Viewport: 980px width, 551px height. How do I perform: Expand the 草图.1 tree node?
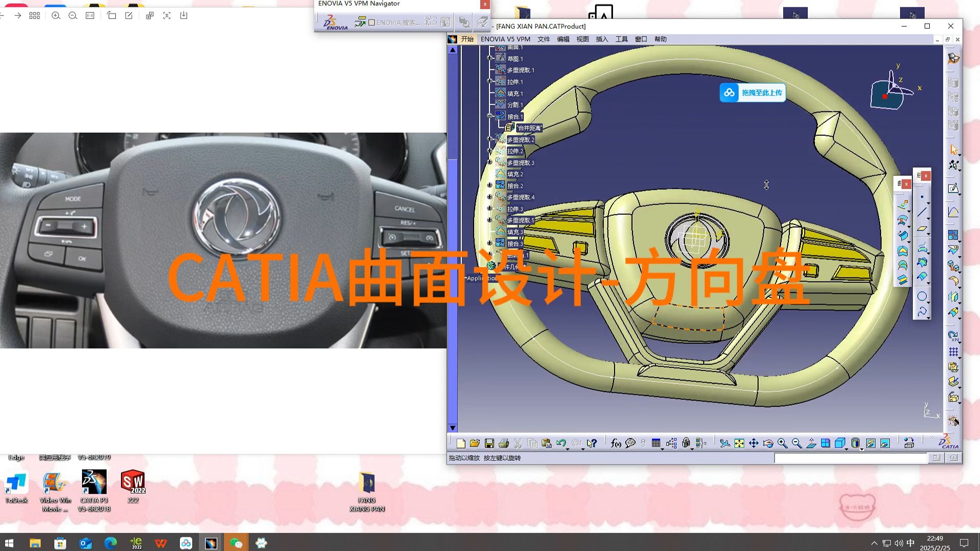pyautogui.click(x=489, y=58)
